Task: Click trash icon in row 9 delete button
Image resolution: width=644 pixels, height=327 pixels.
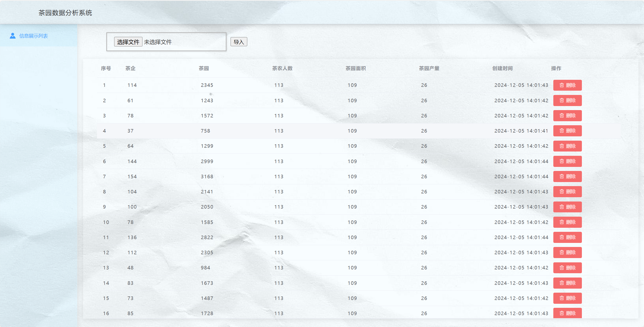Action: 561,207
